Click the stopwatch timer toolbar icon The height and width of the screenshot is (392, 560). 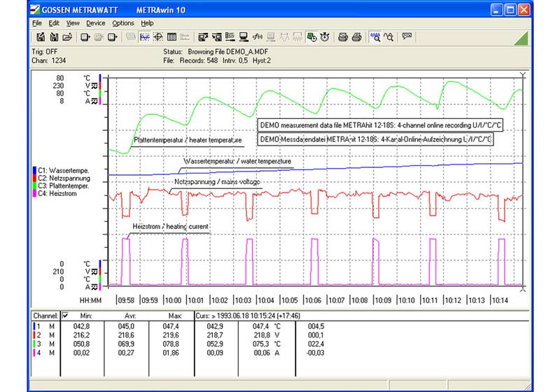coord(325,37)
